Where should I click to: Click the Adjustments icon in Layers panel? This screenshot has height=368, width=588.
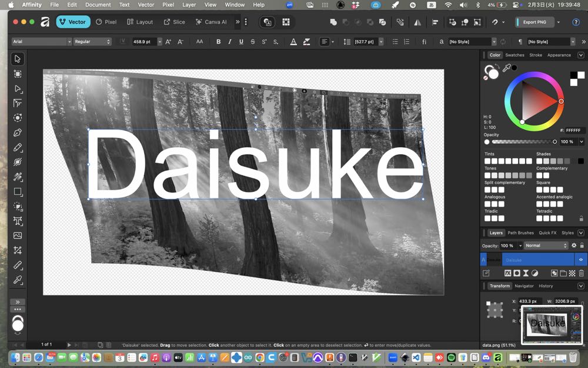[534, 273]
